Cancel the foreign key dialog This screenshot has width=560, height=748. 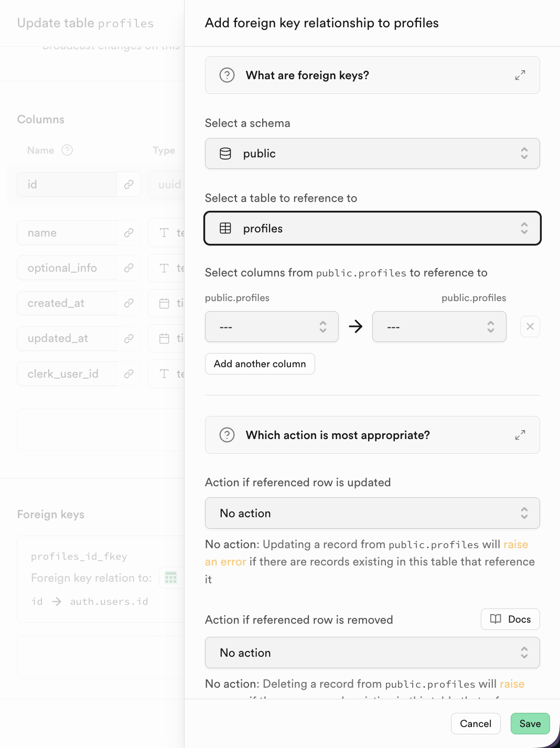(x=475, y=724)
